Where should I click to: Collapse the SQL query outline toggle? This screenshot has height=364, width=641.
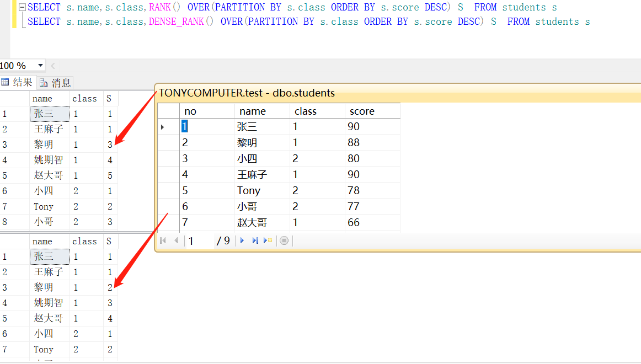click(23, 7)
